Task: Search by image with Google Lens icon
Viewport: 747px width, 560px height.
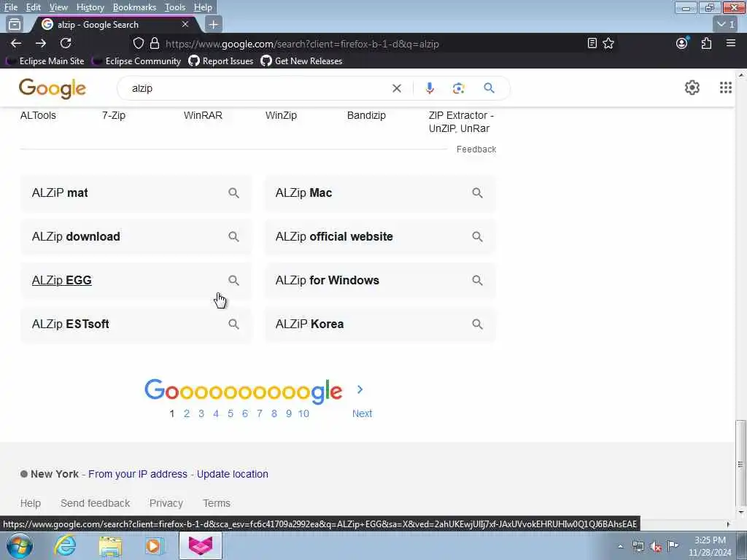Action: [x=458, y=88]
